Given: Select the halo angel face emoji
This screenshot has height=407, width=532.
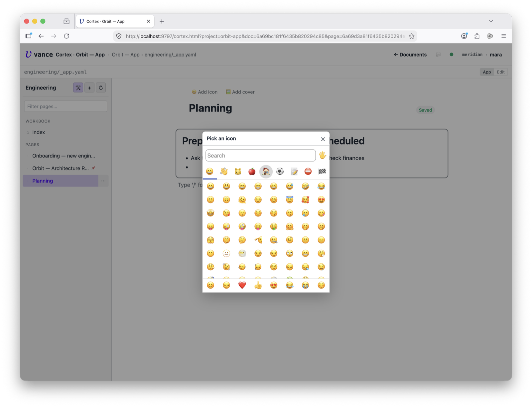Looking at the screenshot, I should pos(290,200).
